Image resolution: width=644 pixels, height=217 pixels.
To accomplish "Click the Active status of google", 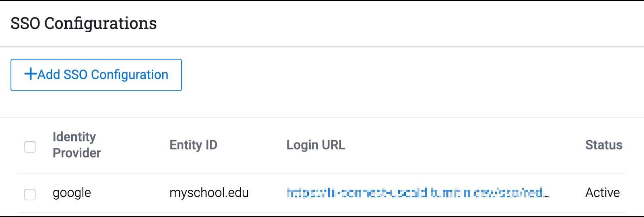I will tap(602, 193).
